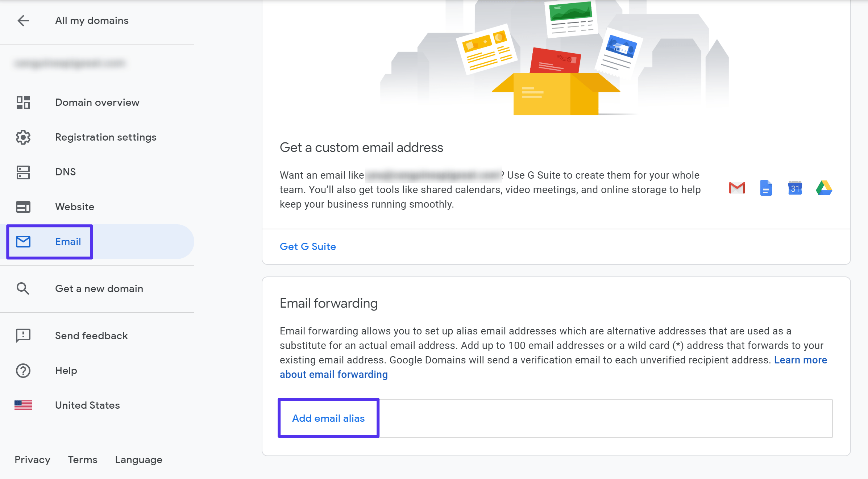
Task: Click the Send feedback icon
Action: point(23,335)
